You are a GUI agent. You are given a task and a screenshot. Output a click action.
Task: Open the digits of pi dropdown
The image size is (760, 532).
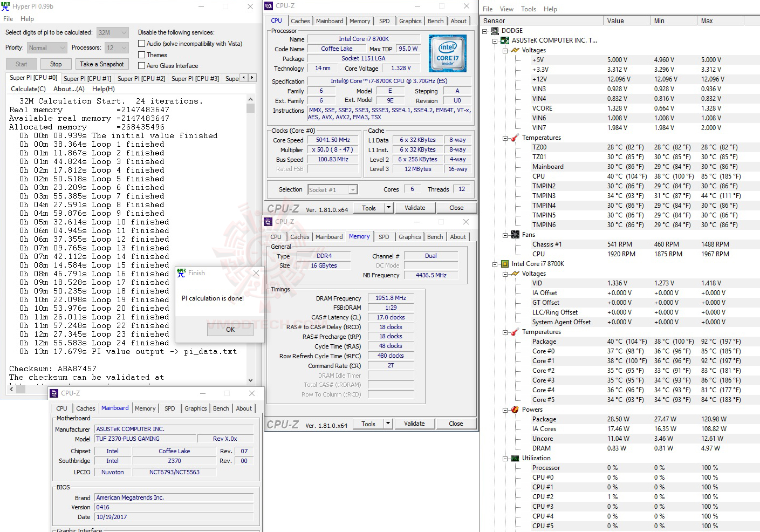[x=124, y=32]
